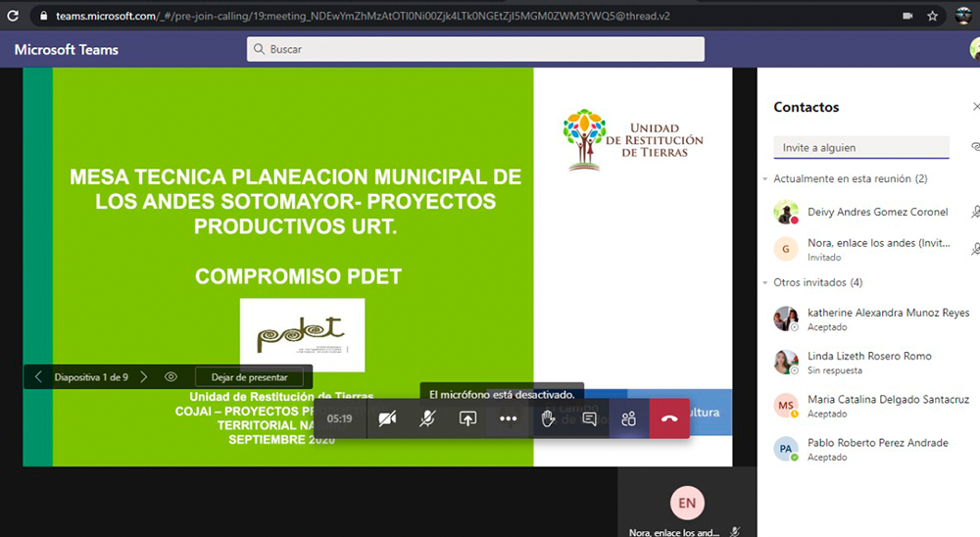Advance to the next slide arrow
980x537 pixels.
[x=144, y=377]
